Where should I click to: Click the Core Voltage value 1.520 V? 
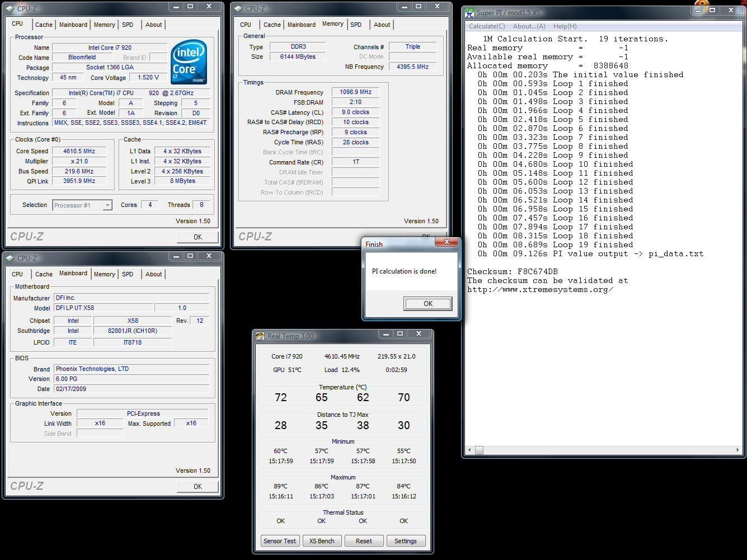(x=148, y=78)
